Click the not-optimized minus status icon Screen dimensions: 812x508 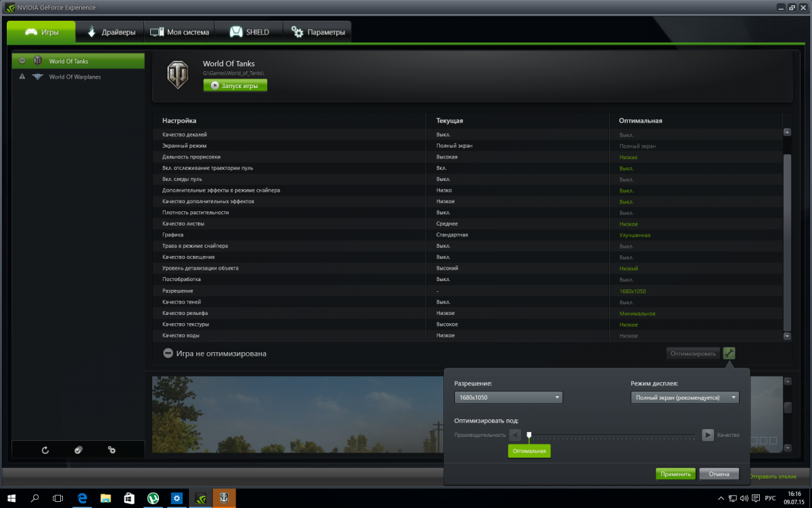coord(168,353)
